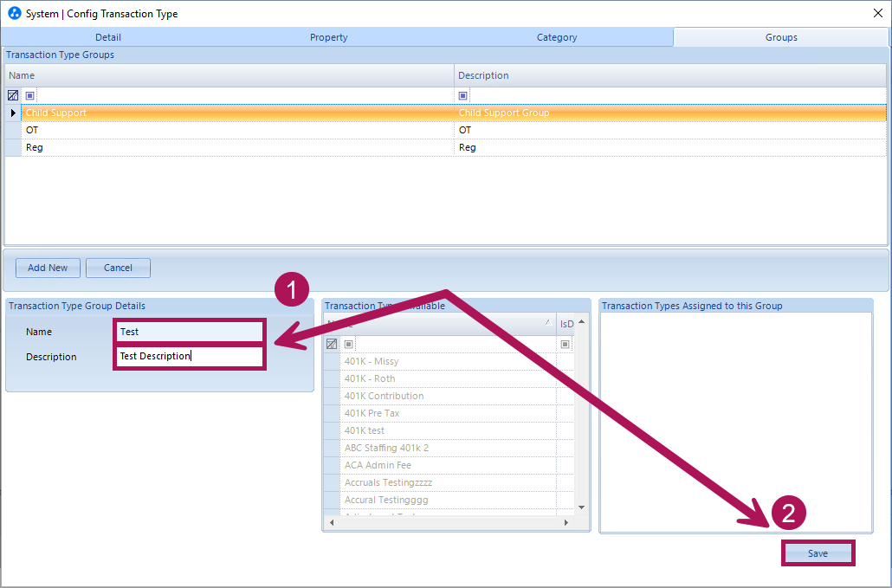Click scroll down arrow in Available list

[x=581, y=507]
